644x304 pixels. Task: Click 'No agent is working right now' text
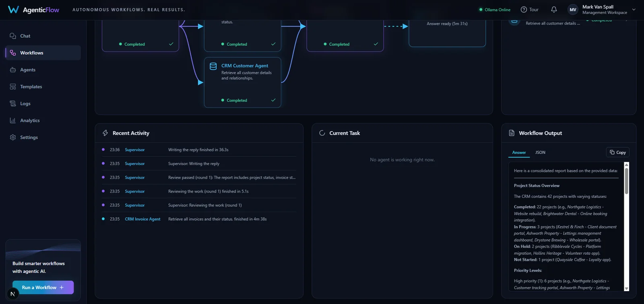(402, 160)
